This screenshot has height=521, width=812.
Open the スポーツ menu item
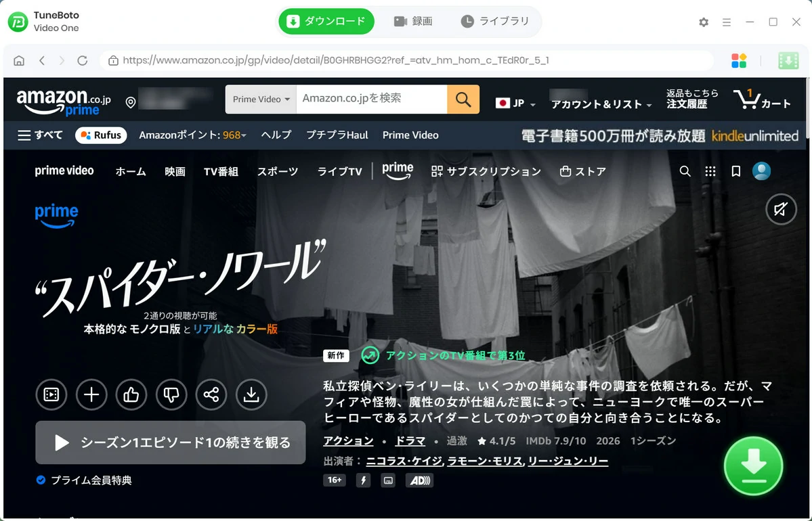point(278,172)
